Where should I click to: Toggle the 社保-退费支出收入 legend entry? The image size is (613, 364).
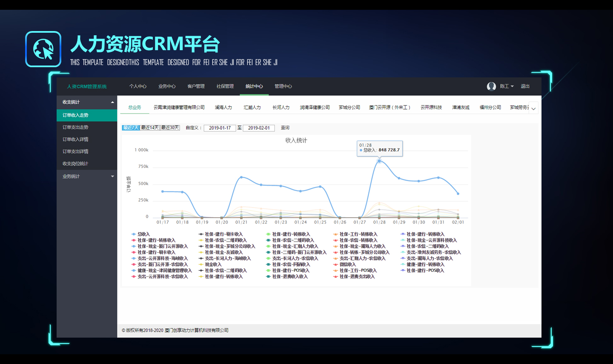pyautogui.click(x=354, y=276)
